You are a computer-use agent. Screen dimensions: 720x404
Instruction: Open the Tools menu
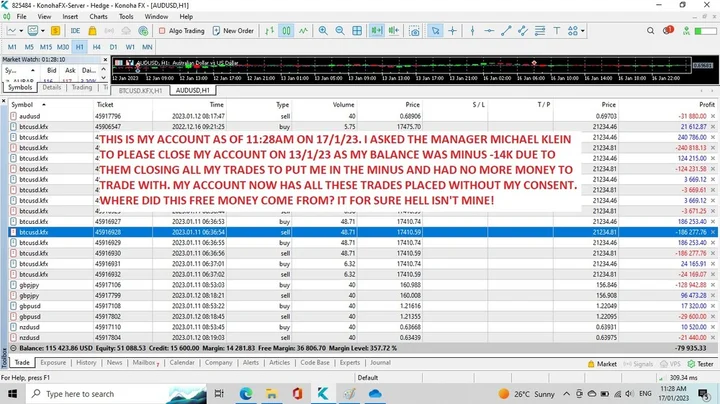(x=126, y=17)
